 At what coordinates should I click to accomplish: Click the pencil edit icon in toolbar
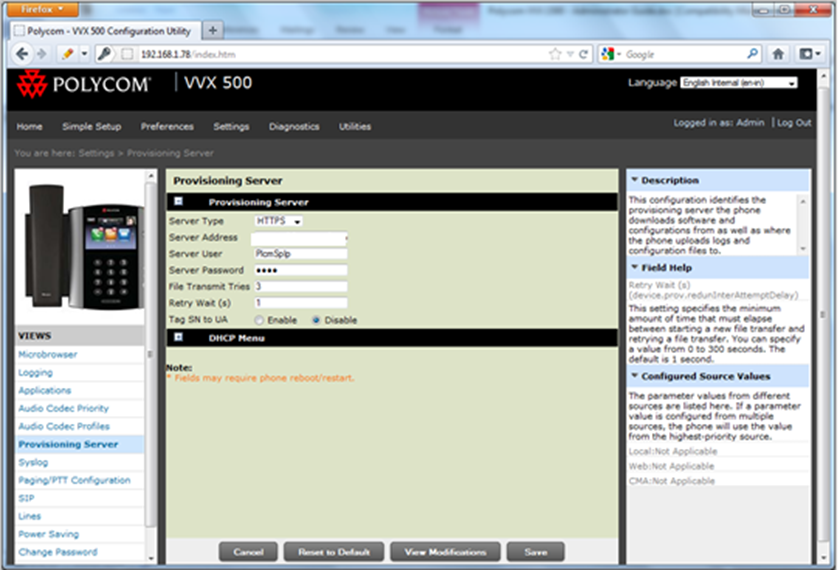point(68,54)
